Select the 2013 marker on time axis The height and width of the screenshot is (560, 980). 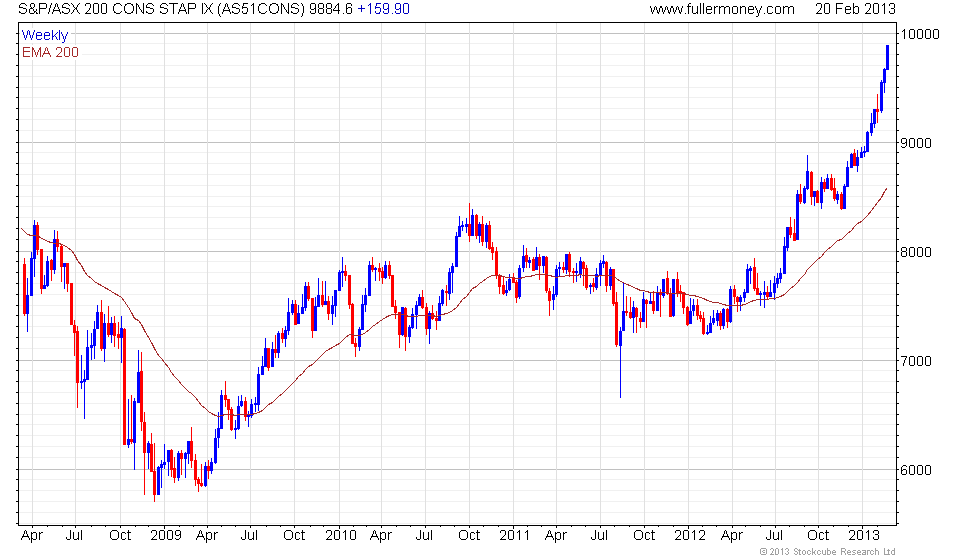click(x=863, y=535)
